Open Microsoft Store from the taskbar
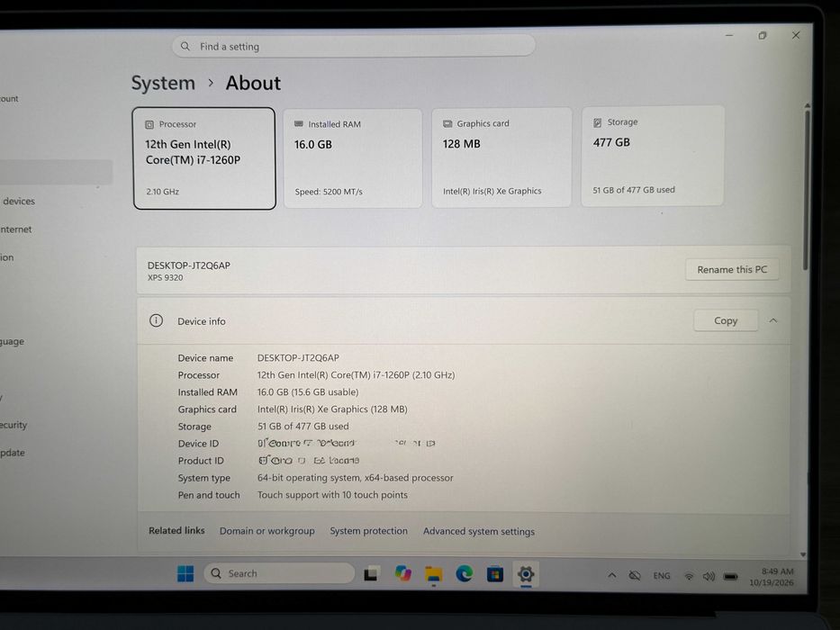Image resolution: width=840 pixels, height=630 pixels. [495, 574]
